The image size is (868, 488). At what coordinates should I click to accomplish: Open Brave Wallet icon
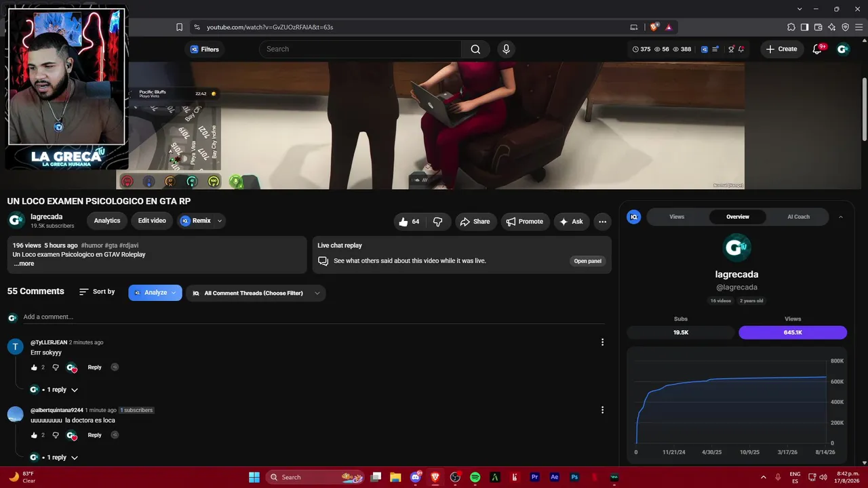click(818, 27)
